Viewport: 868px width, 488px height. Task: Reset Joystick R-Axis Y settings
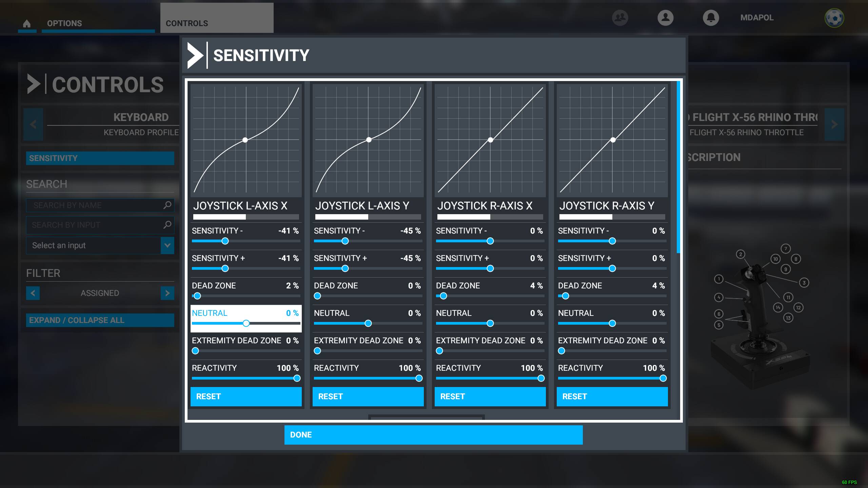tap(612, 396)
